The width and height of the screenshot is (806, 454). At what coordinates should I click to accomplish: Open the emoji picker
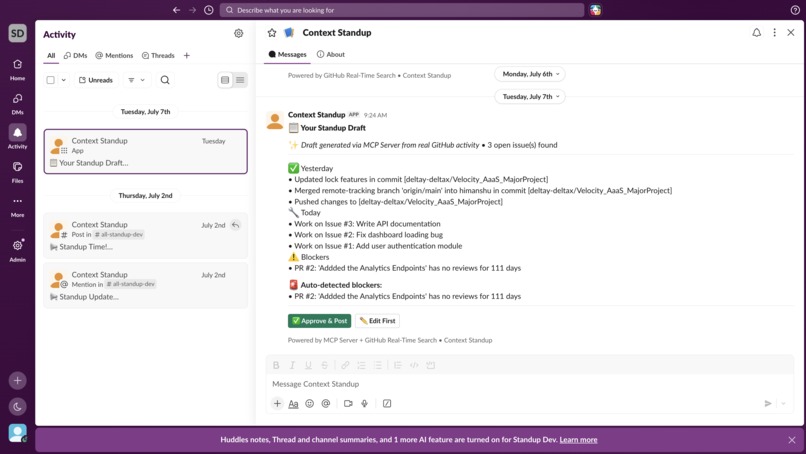point(309,404)
